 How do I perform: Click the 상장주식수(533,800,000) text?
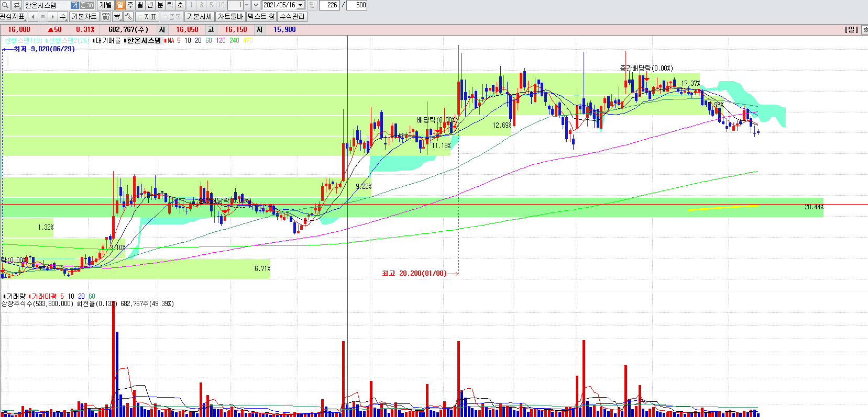click(37, 303)
